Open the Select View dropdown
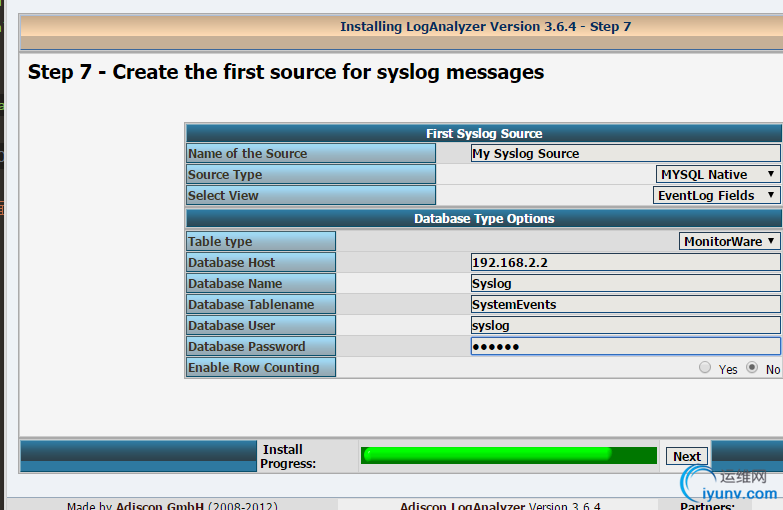Viewport: 783px width, 510px height. coord(716,195)
